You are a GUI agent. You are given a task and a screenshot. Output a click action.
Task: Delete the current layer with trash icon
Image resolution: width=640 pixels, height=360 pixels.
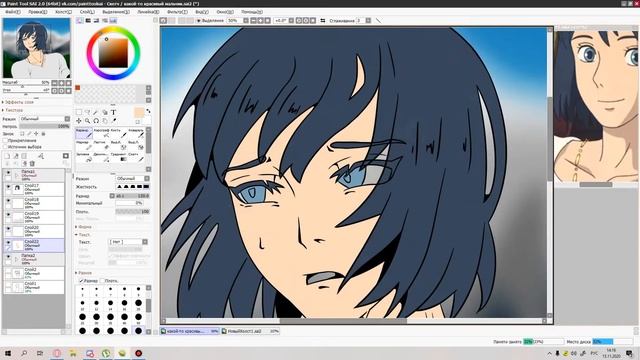[32, 163]
